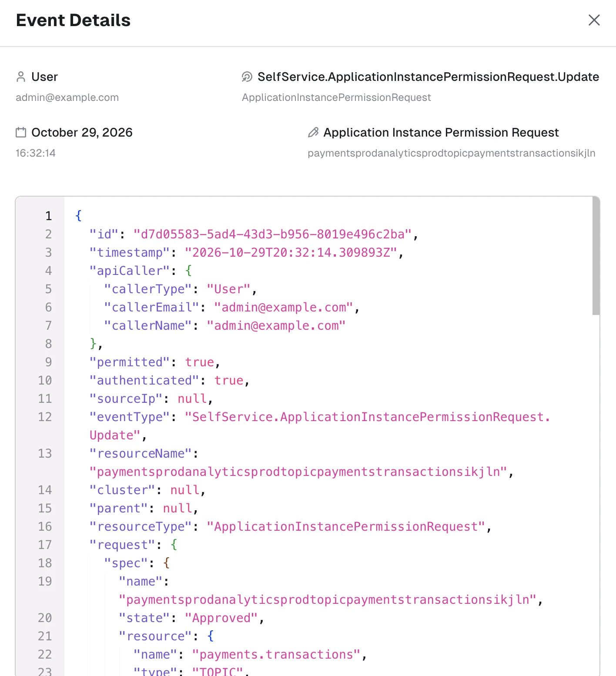Click the Event Details title
The image size is (616, 676).
click(73, 20)
